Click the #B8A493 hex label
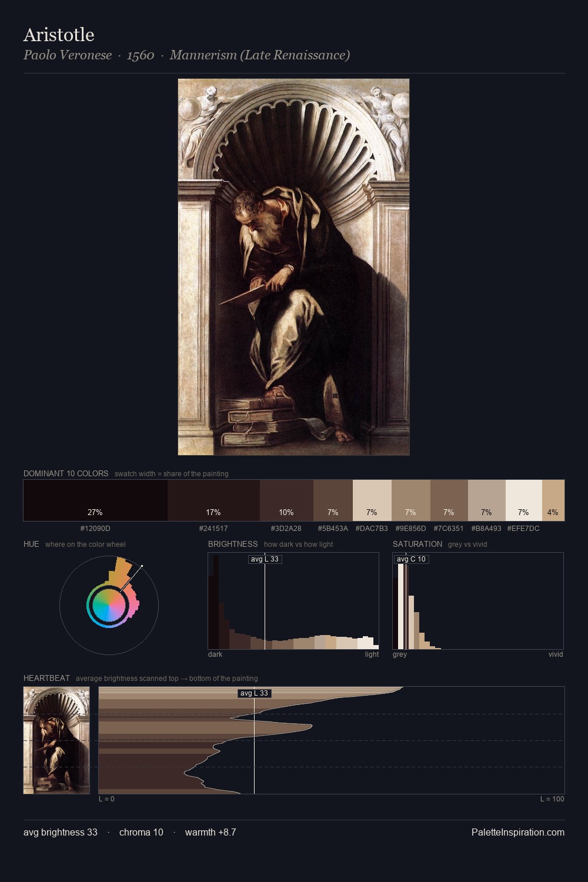This screenshot has width=588, height=882. 486,529
